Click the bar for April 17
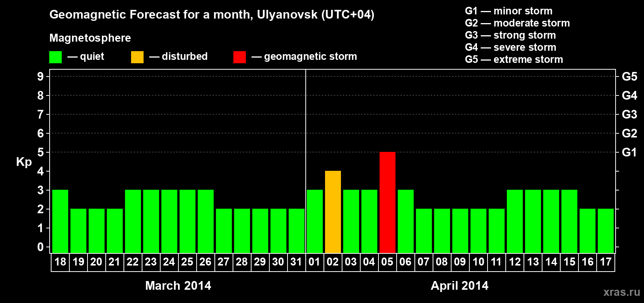Viewport: 644px width, 303px height. click(605, 231)
